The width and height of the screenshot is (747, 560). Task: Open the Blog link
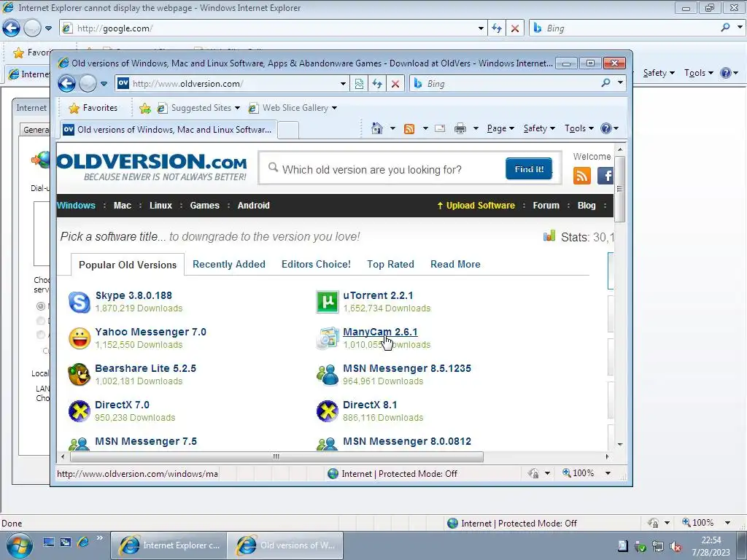587,206
